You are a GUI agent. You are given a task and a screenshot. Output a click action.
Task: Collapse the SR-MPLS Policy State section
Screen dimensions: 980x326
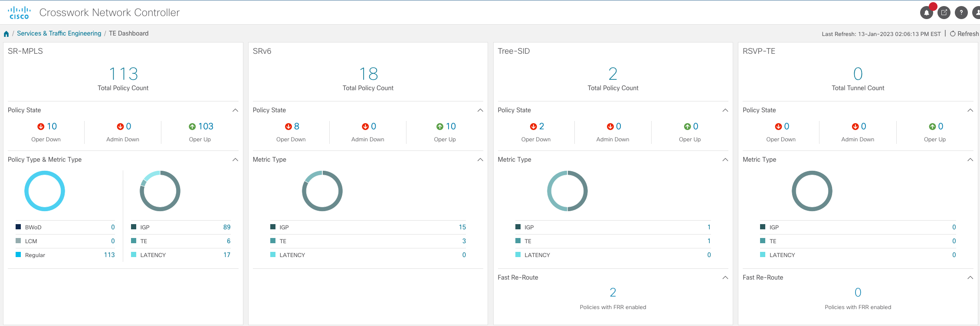[x=235, y=110]
